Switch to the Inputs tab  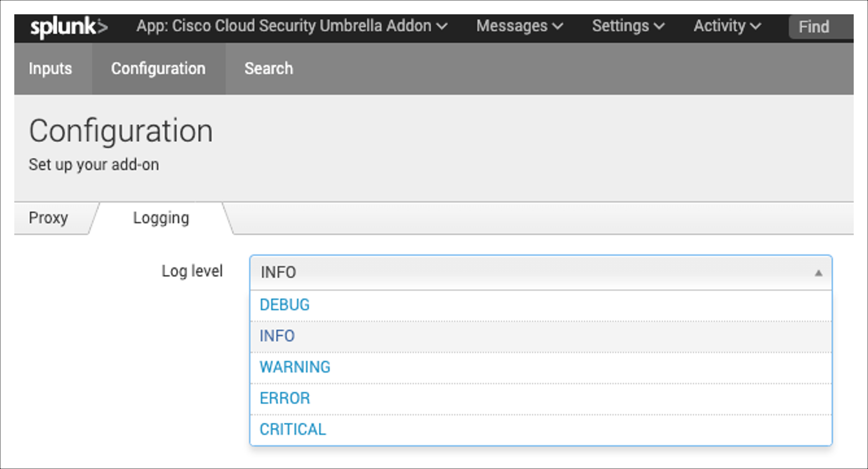click(50, 68)
